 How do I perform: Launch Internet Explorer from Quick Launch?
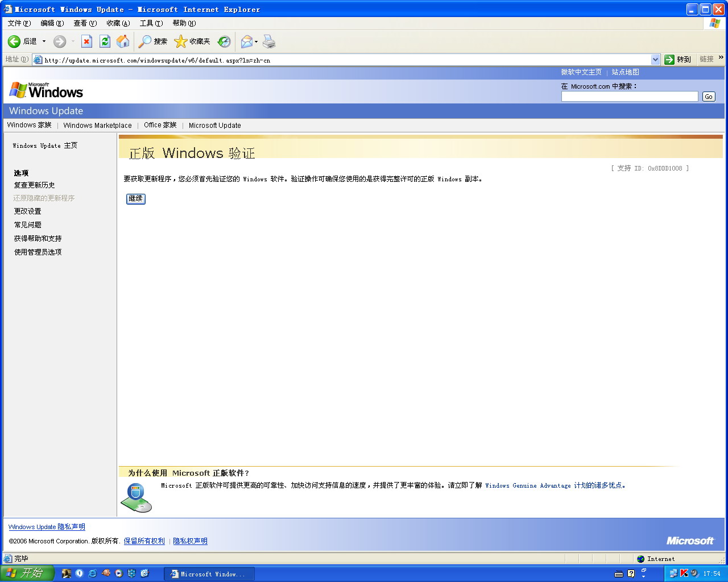point(92,573)
